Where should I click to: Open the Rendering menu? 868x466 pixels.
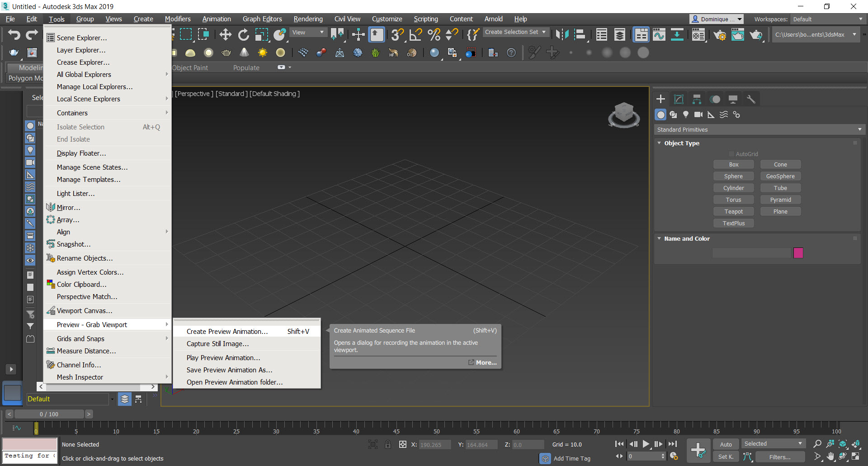tap(308, 19)
